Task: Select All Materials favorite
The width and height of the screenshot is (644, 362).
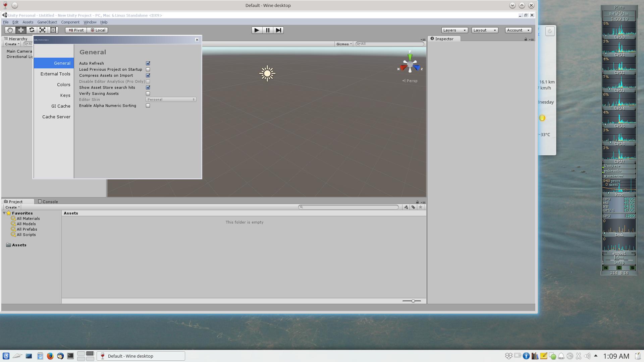Action: [28, 219]
